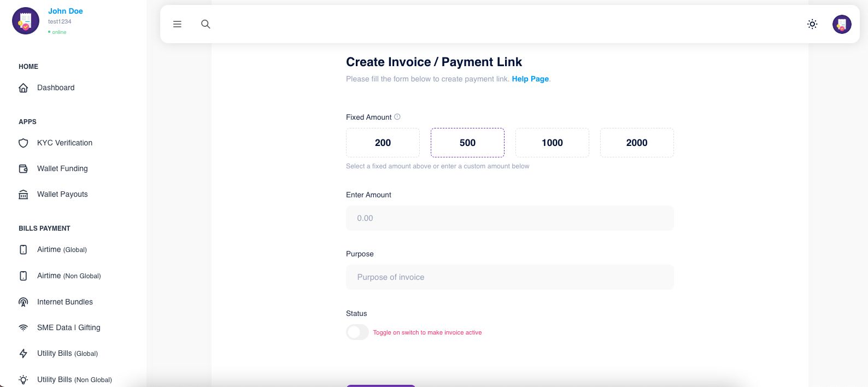
Task: Select the 500 fixed amount option
Action: pos(467,143)
